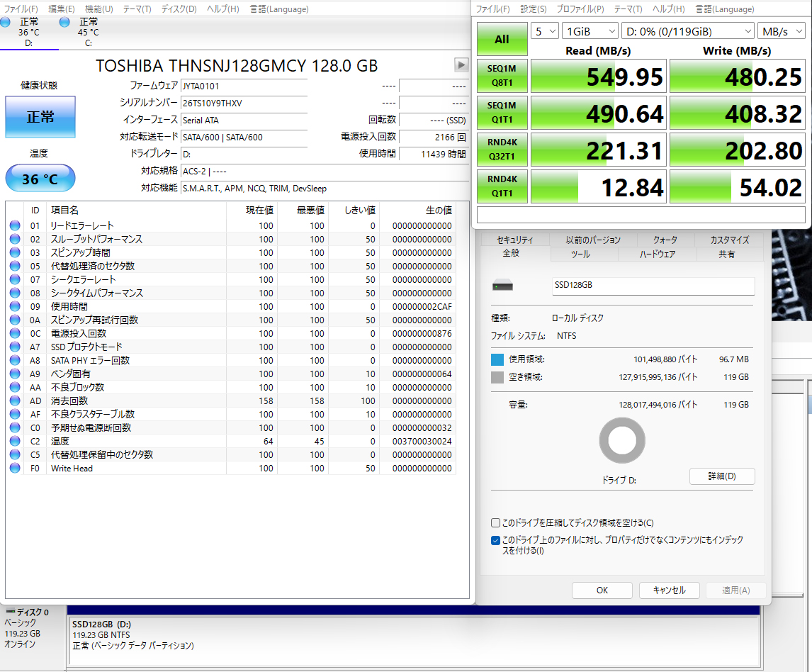The image size is (812, 672).
Task: Enable compress this drive checkbox
Action: pyautogui.click(x=496, y=523)
